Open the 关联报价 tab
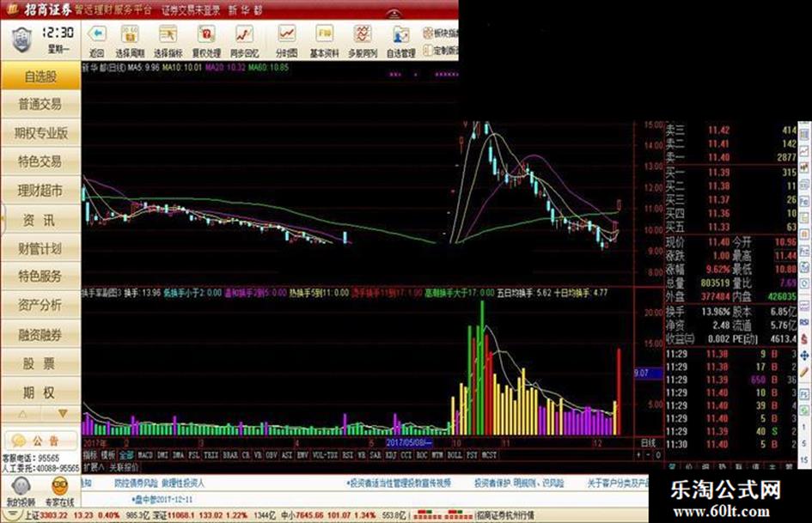The width and height of the screenshot is (812, 523). pos(124,467)
